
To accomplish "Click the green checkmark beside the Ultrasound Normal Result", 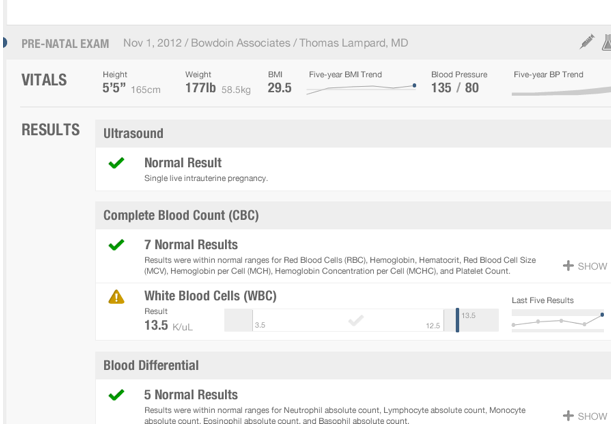I will click(117, 163).
